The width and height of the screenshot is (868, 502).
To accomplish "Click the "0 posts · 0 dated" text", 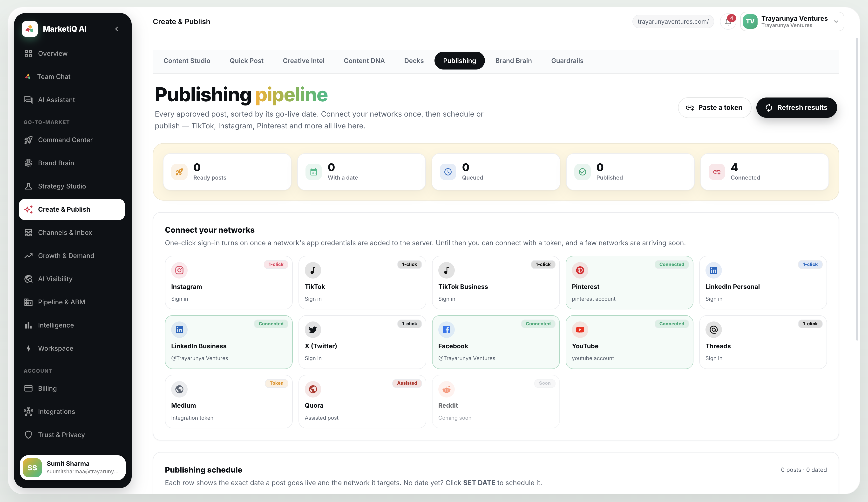I will (804, 470).
